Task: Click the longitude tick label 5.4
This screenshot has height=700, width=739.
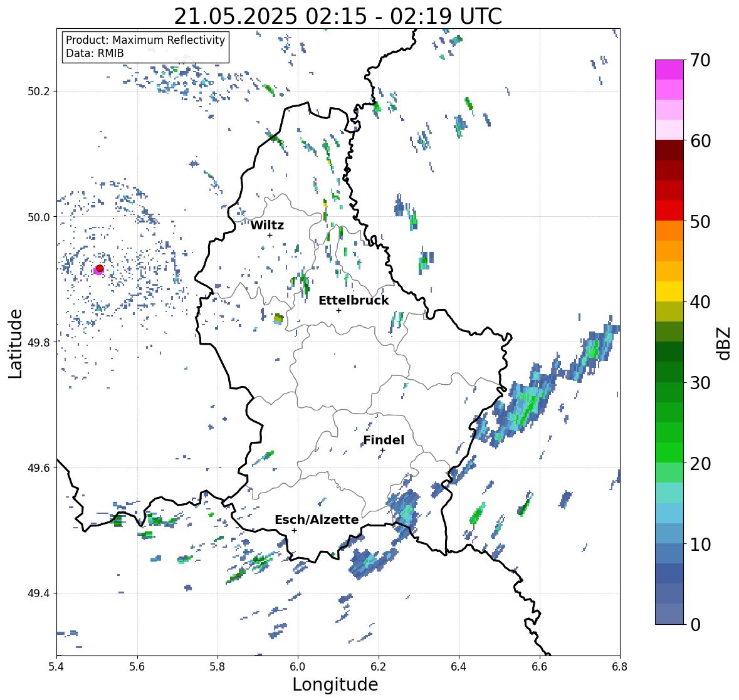Action: coord(56,667)
